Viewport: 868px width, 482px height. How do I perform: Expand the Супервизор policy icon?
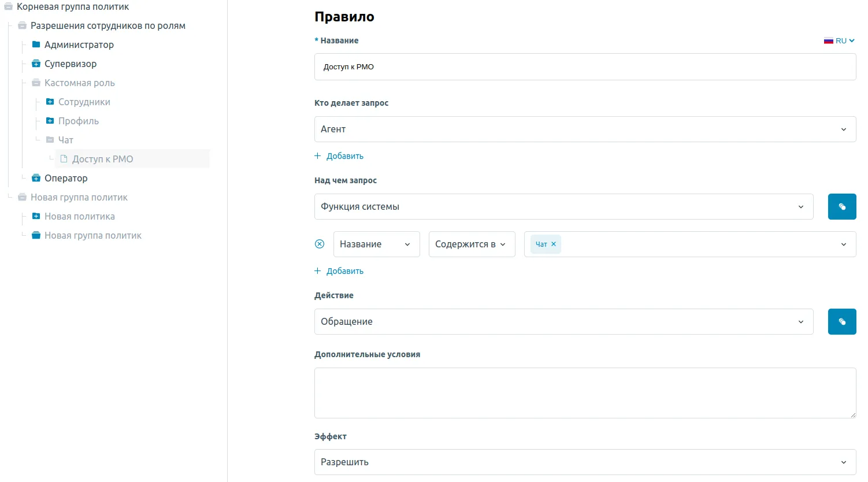click(36, 64)
